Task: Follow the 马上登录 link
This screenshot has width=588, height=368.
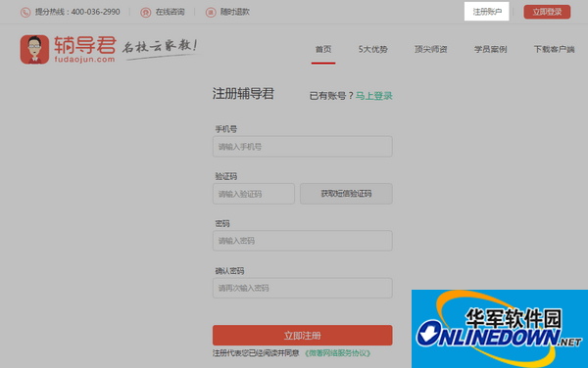Action: point(374,96)
